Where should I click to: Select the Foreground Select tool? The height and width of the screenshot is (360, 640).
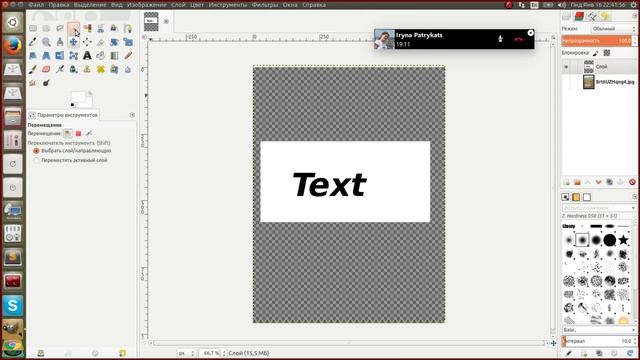tap(114, 28)
